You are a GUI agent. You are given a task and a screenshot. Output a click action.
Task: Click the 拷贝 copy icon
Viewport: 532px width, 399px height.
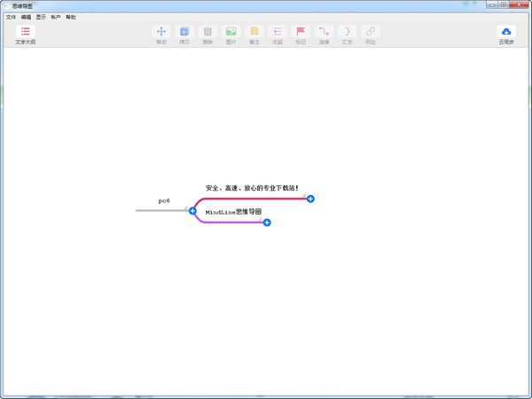(184, 32)
